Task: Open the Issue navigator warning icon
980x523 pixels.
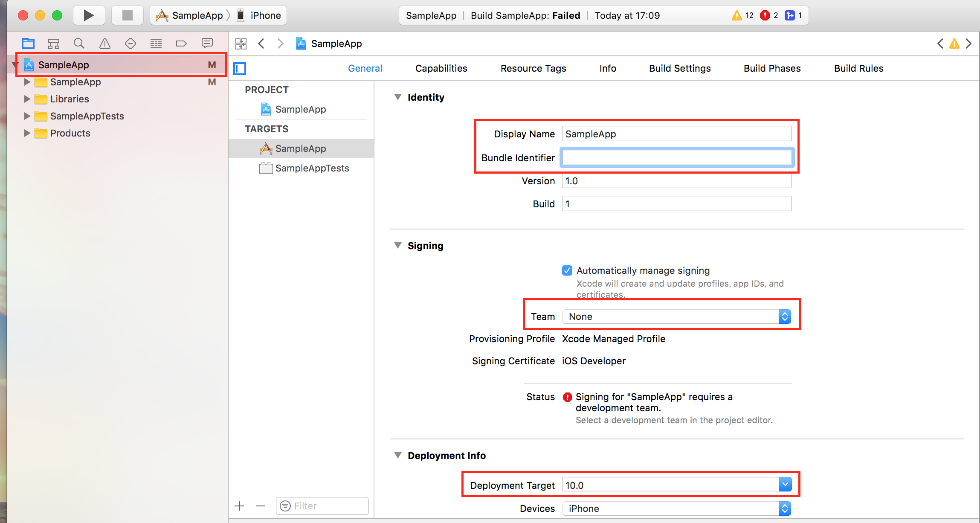Action: (x=105, y=43)
